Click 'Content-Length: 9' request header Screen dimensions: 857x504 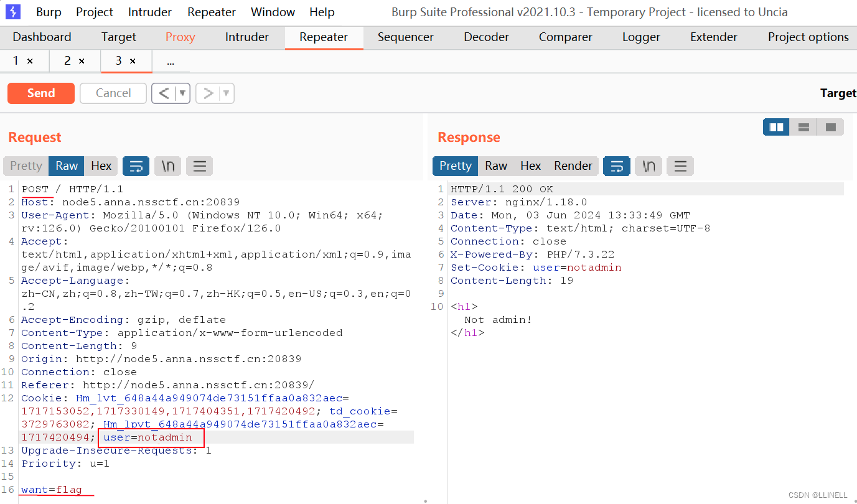(79, 346)
